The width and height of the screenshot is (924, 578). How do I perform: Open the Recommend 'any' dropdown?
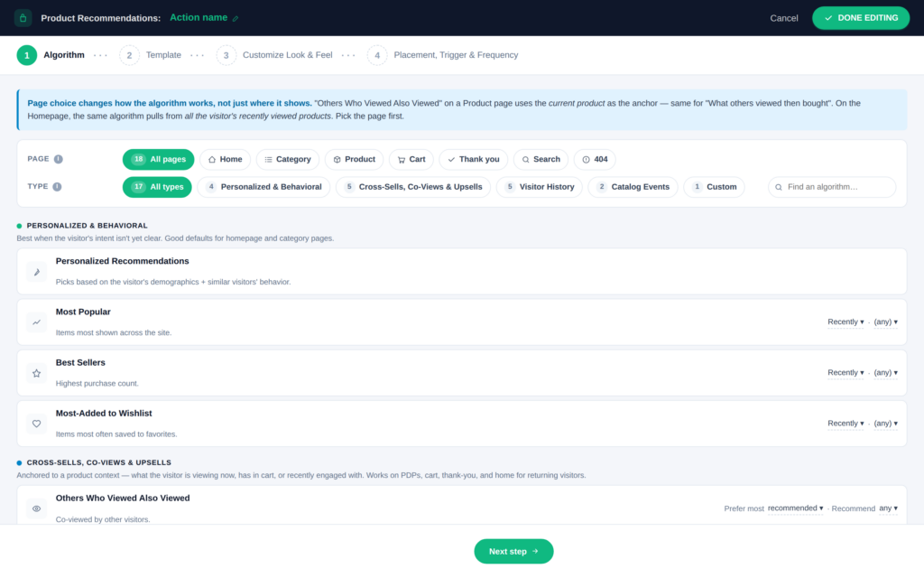pos(889,508)
